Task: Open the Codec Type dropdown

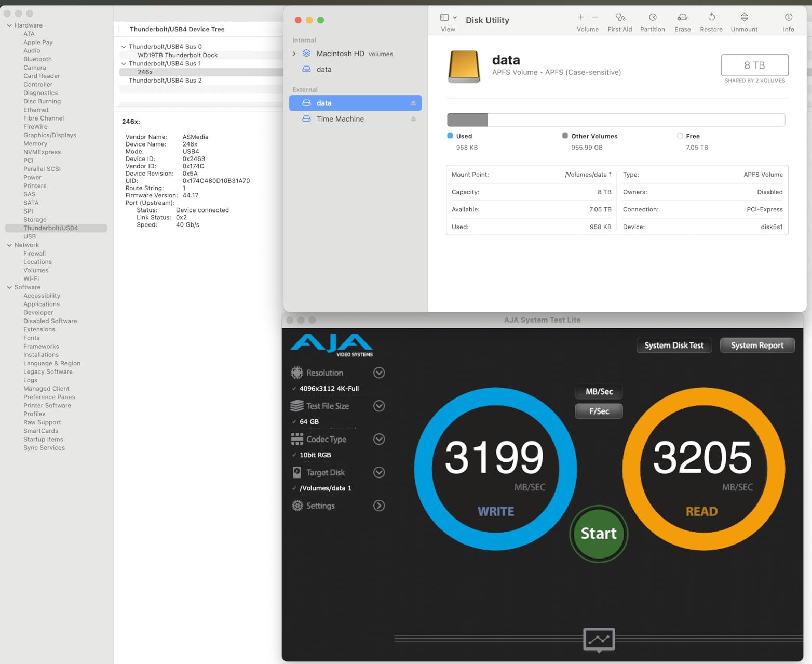Action: click(379, 439)
